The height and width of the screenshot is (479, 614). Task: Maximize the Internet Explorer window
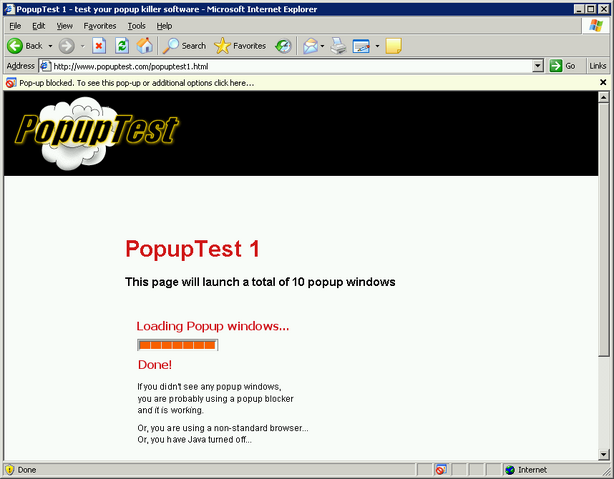(591, 9)
